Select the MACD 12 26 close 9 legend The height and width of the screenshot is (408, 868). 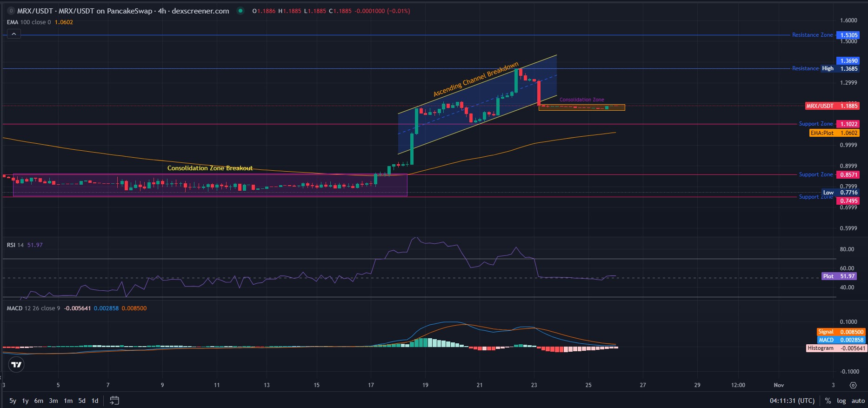33,308
